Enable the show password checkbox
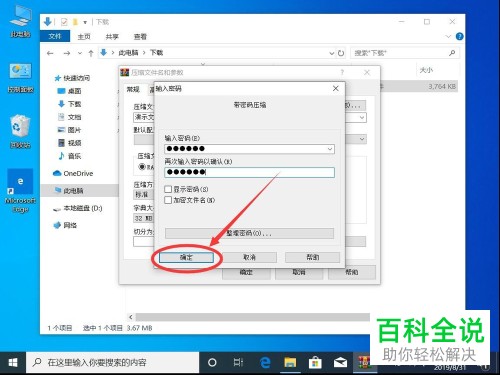 click(x=168, y=189)
